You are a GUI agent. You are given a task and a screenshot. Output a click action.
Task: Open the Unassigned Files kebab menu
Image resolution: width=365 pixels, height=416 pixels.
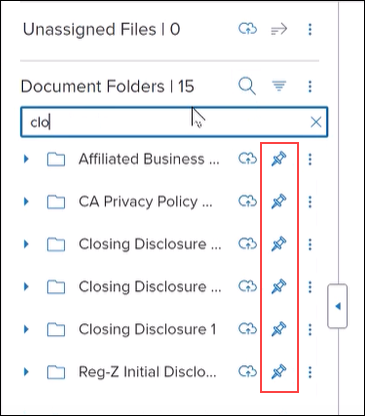[x=310, y=30]
